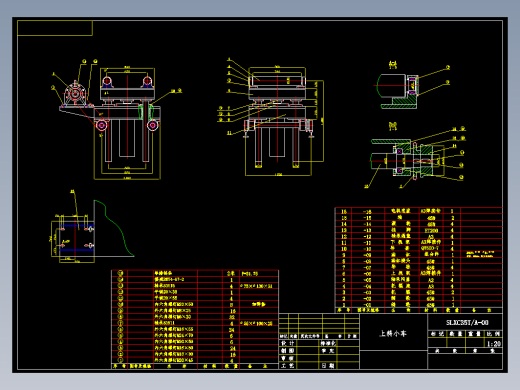The width and height of the screenshot is (520, 390).
Task: Select the green curved profile in detail view
Action: [113, 228]
